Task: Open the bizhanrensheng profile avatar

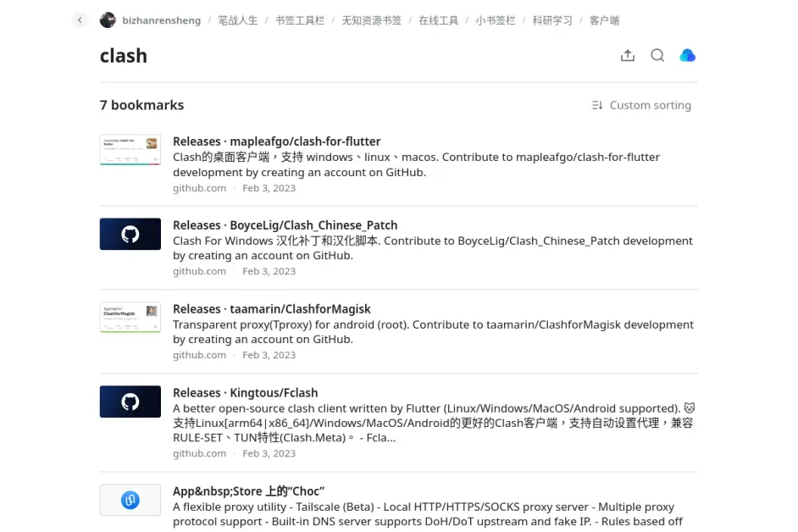Action: tap(108, 20)
